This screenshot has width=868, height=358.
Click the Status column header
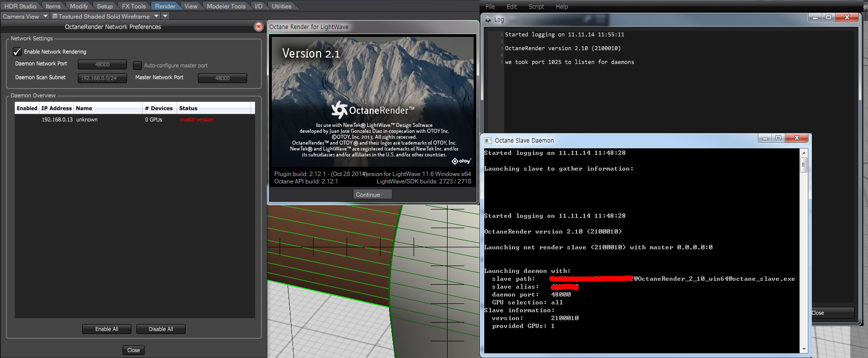pyautogui.click(x=214, y=108)
